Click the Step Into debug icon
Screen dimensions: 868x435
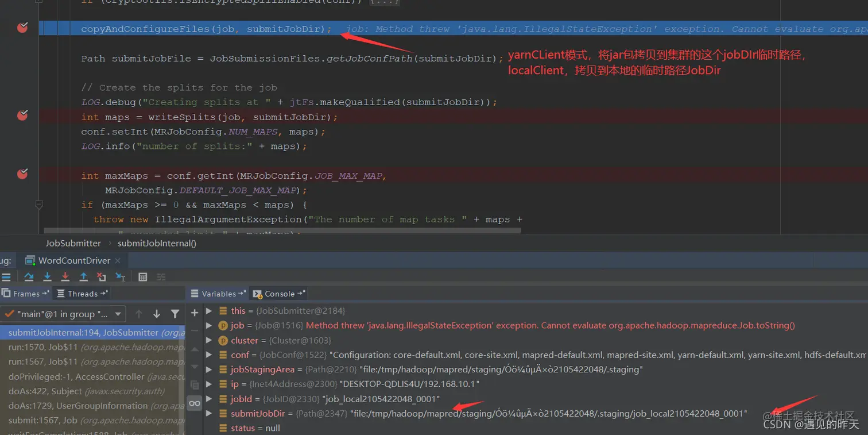47,276
